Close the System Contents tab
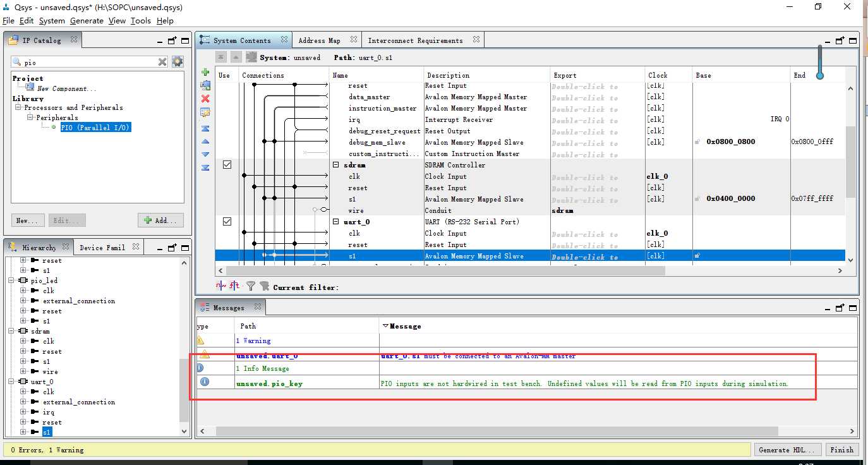This screenshot has width=868, height=465. point(284,40)
